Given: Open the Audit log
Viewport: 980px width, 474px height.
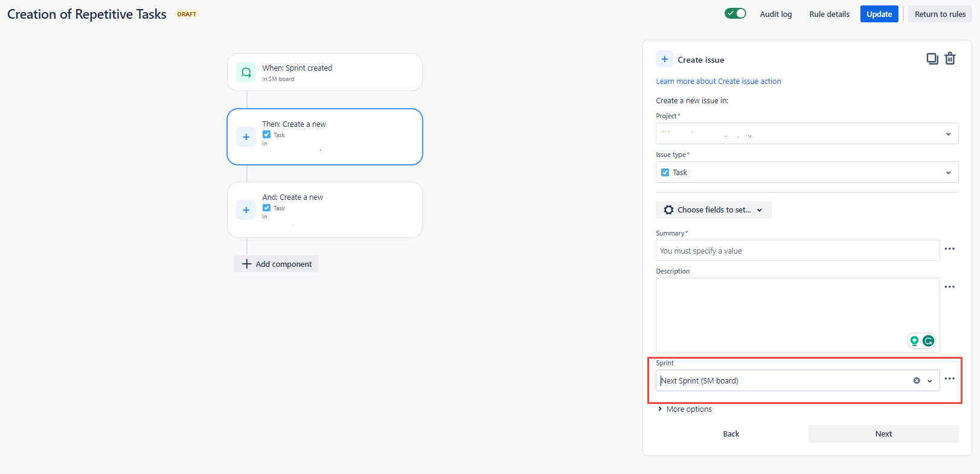Looking at the screenshot, I should (x=776, y=14).
